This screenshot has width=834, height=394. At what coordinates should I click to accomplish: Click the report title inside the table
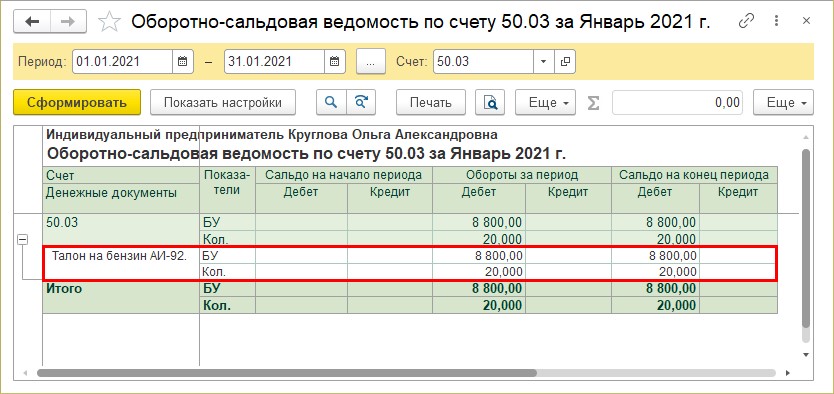(306, 154)
